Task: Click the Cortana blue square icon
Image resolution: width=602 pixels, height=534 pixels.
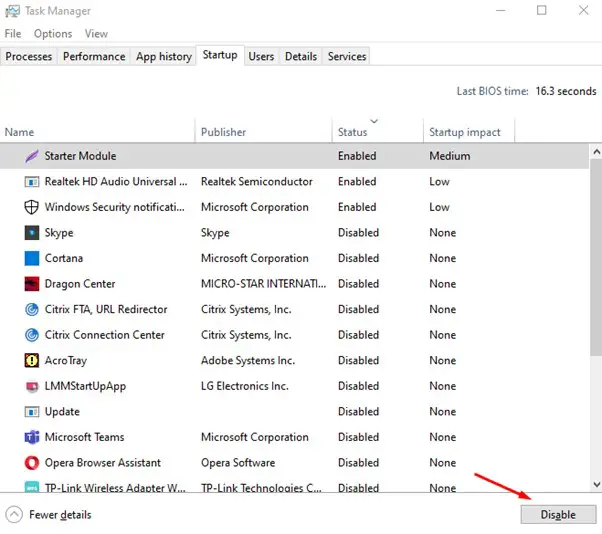Action: pyautogui.click(x=32, y=258)
